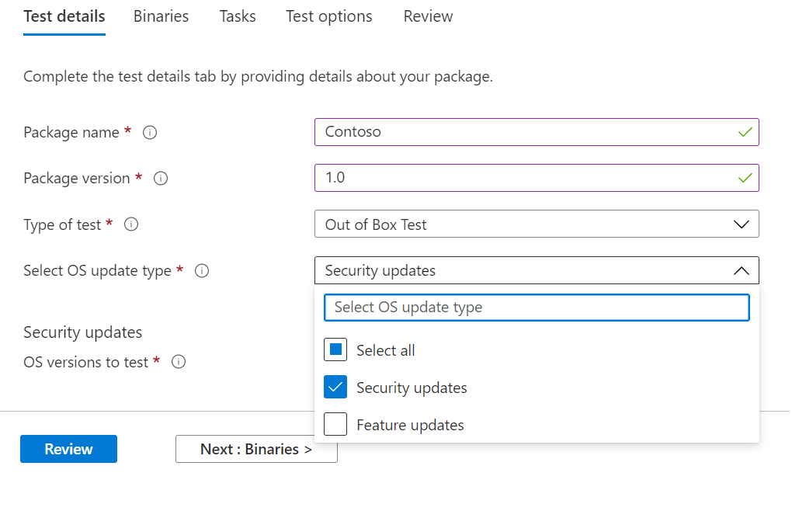Focus the Package name input field
The height and width of the screenshot is (532, 792).
click(x=528, y=132)
